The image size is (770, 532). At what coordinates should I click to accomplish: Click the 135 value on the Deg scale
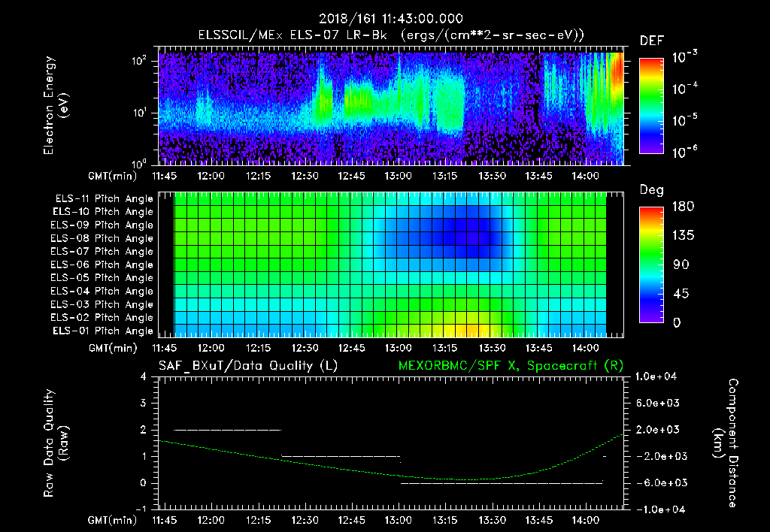[x=683, y=236]
